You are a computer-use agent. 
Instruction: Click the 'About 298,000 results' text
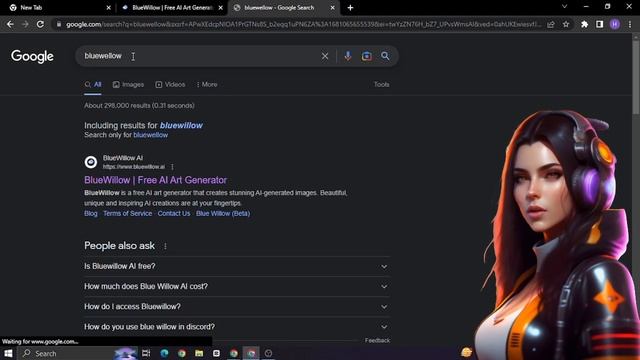[x=139, y=106]
